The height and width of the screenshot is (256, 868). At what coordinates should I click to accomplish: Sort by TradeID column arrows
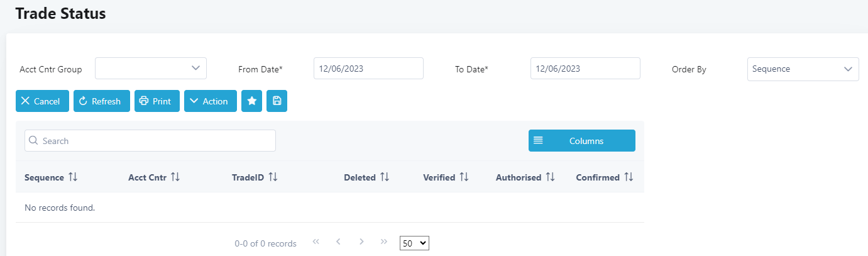coord(273,177)
